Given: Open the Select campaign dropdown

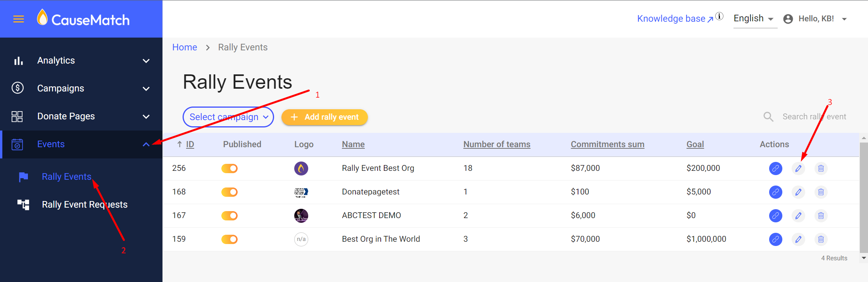Looking at the screenshot, I should [x=228, y=117].
